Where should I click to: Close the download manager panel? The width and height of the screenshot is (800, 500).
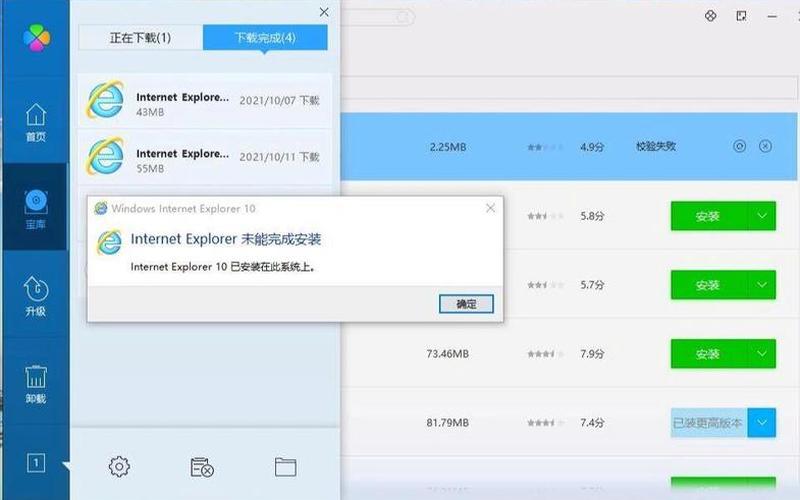point(324,12)
